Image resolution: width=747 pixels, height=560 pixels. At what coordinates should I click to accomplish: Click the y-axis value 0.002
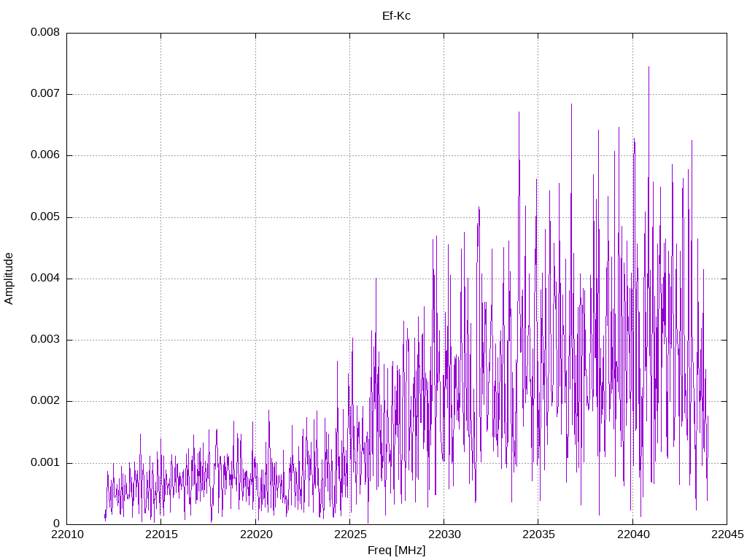coord(45,401)
